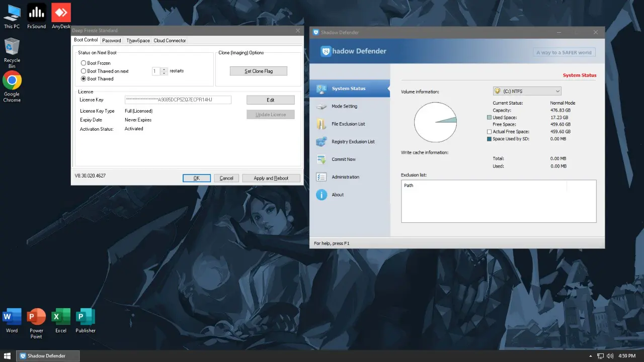Click restarts number field
Viewport: 644px width, 362px height.
point(156,71)
